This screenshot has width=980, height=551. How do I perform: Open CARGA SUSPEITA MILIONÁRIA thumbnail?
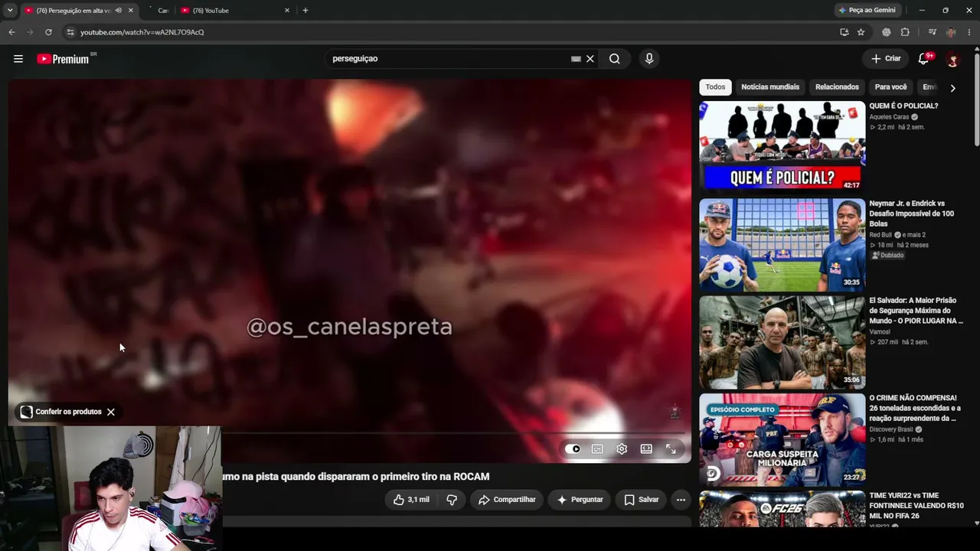[782, 439]
